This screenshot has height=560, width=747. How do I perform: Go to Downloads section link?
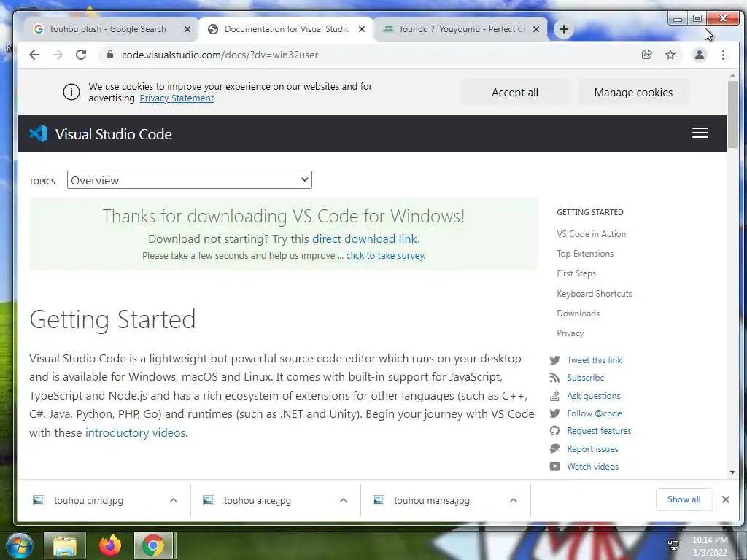click(578, 314)
